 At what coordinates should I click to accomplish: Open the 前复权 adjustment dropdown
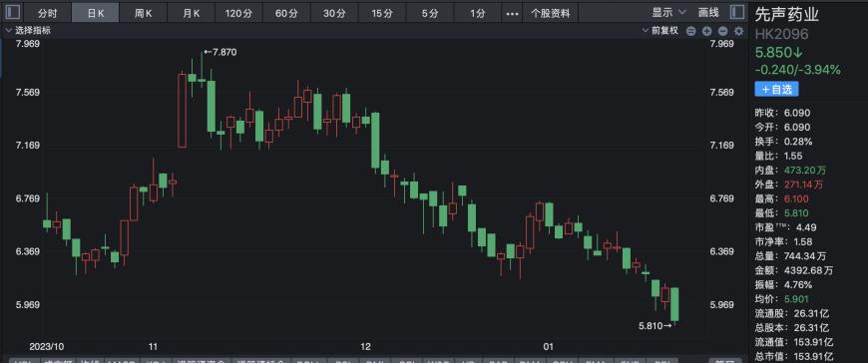coord(660,31)
